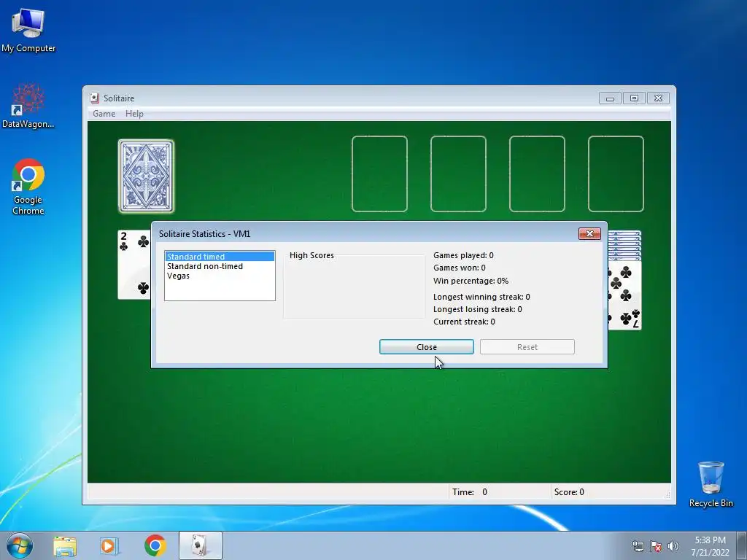The width and height of the screenshot is (747, 560).
Task: Click the taskbar clock showing 5:38 PM
Action: [710, 546]
